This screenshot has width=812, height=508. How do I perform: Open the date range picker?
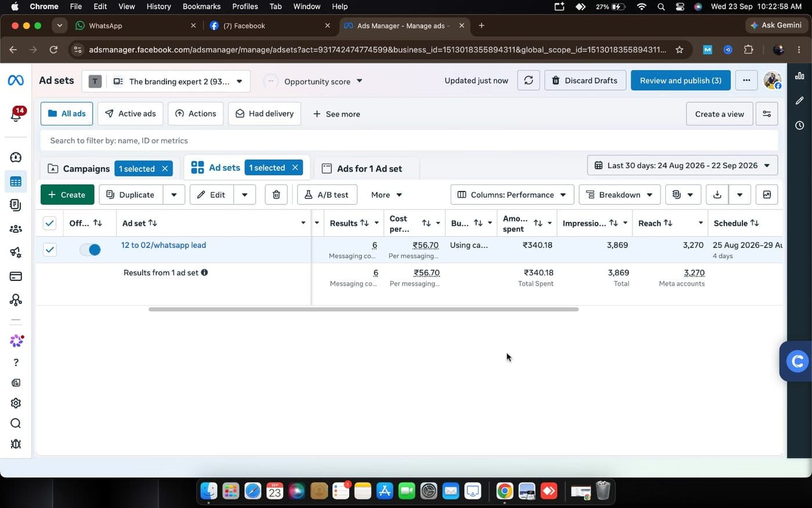(x=682, y=165)
